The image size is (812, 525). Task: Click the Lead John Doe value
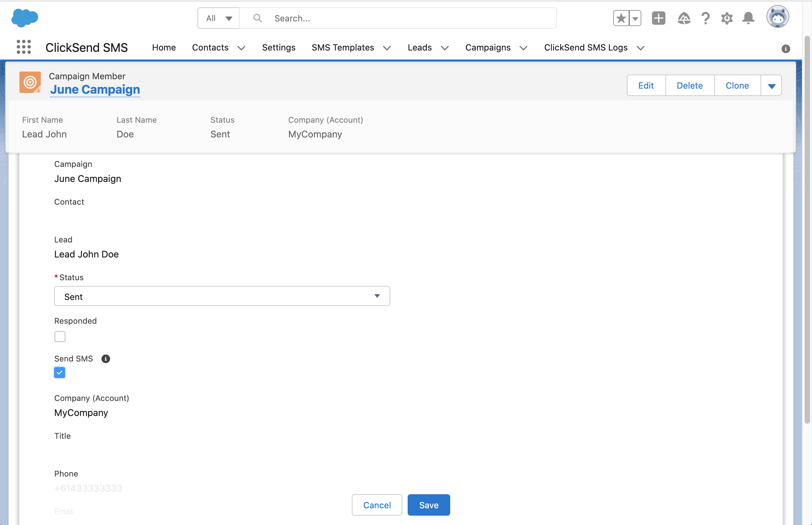pyautogui.click(x=86, y=254)
